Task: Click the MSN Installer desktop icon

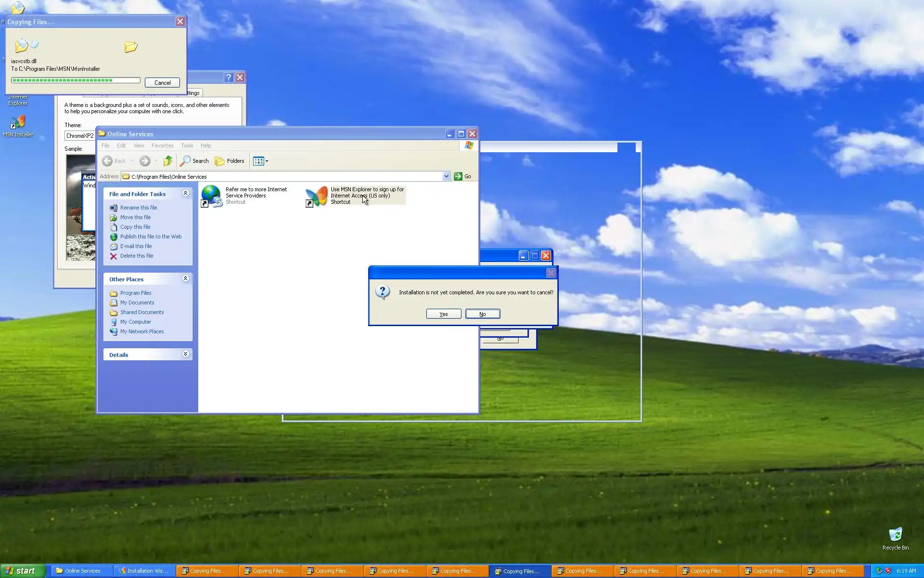Action: click(x=18, y=125)
